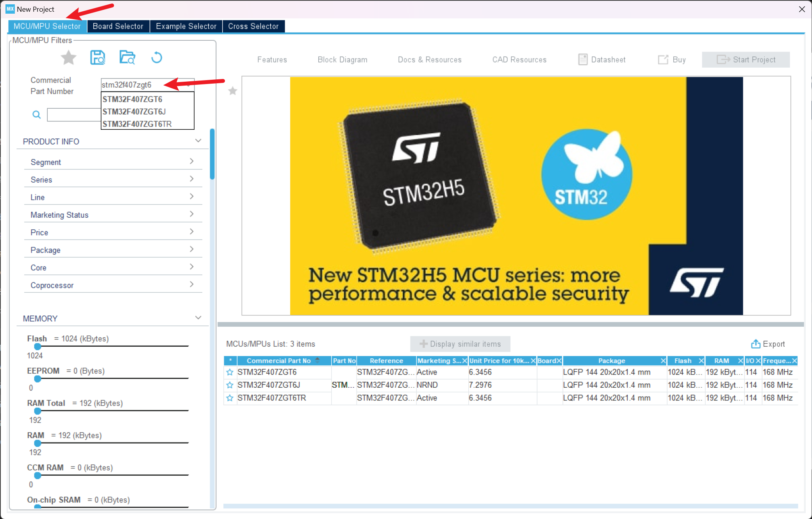Click the favorites star filter icon
812x519 pixels.
(x=68, y=58)
